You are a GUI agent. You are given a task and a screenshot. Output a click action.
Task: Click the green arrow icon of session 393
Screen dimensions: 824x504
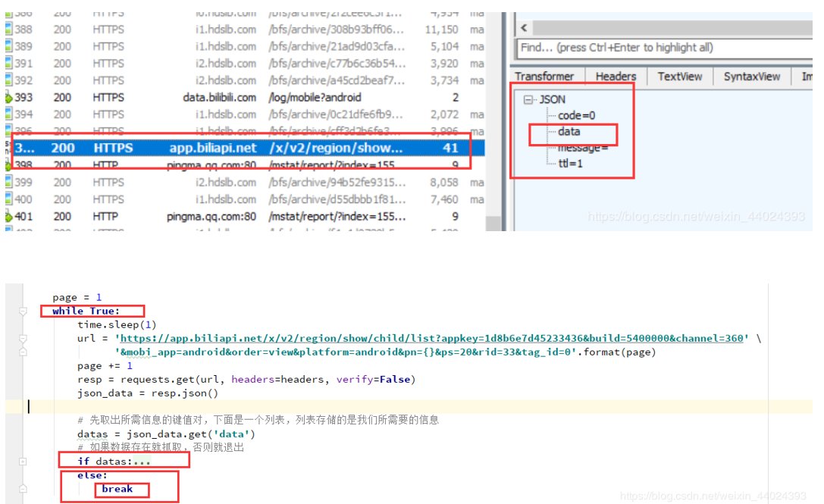click(x=8, y=97)
